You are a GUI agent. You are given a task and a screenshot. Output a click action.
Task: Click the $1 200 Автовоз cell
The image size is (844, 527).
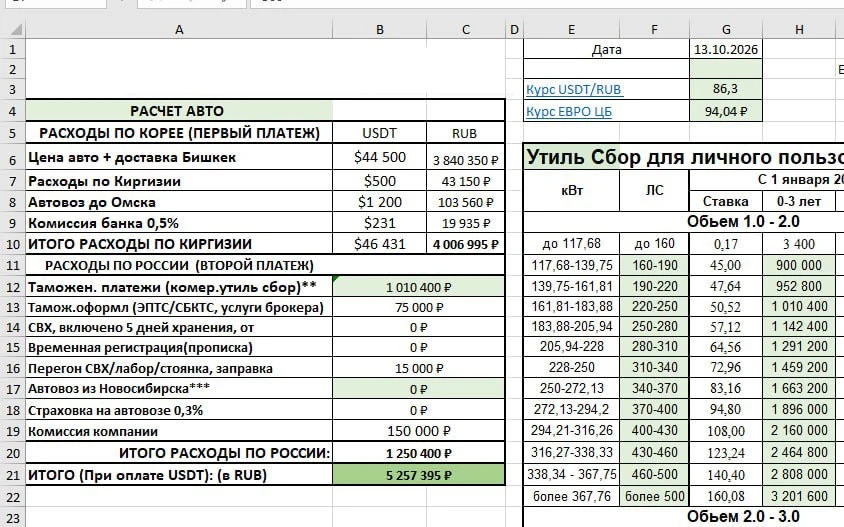pyautogui.click(x=379, y=202)
